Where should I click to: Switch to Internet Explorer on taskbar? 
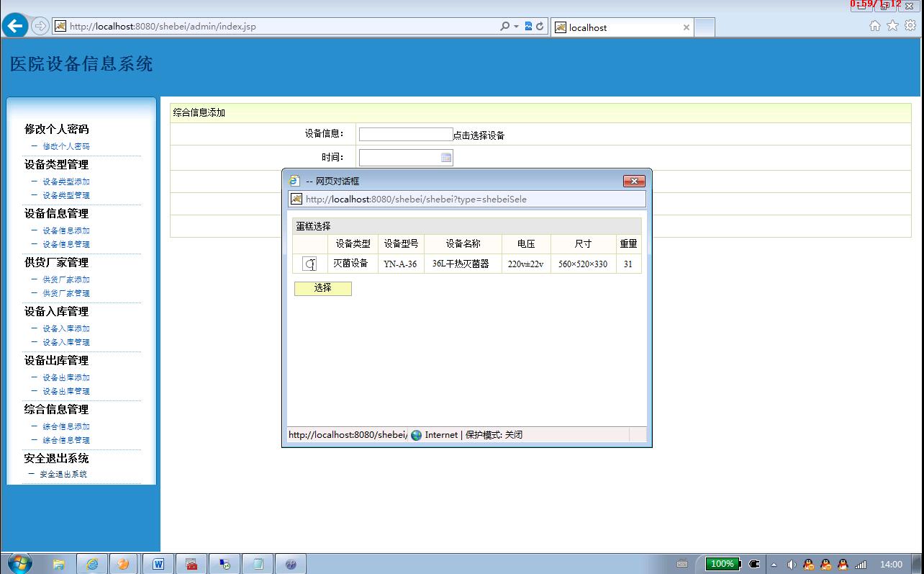tap(93, 564)
